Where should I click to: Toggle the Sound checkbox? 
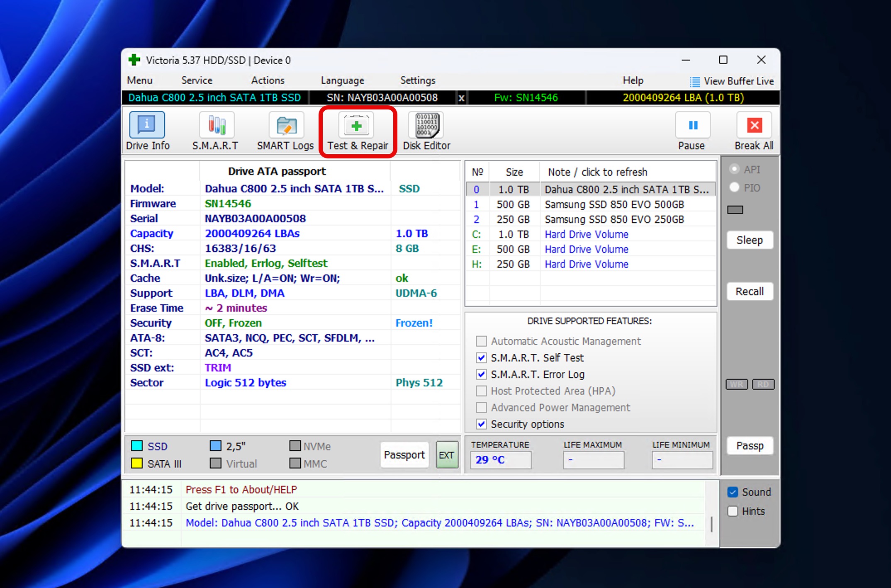(x=733, y=492)
